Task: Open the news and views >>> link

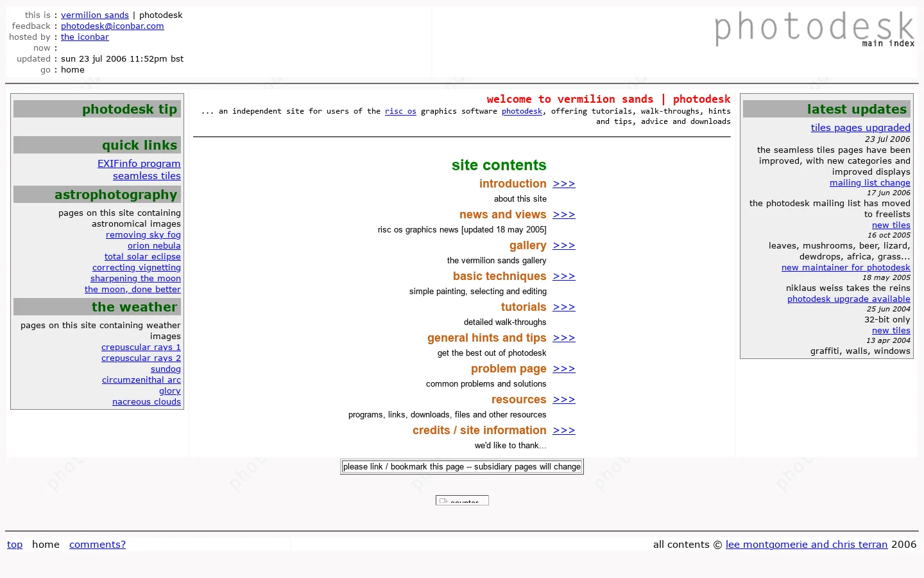Action: pyautogui.click(x=564, y=215)
